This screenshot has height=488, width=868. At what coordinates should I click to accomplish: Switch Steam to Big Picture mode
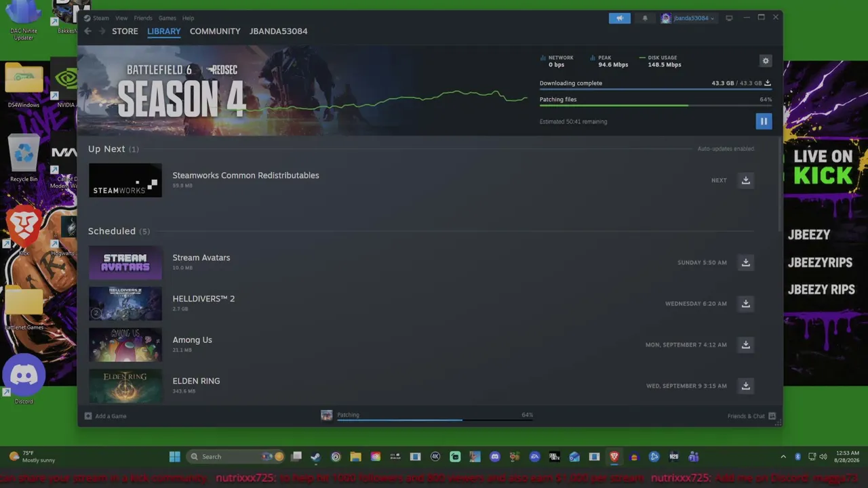[729, 18]
